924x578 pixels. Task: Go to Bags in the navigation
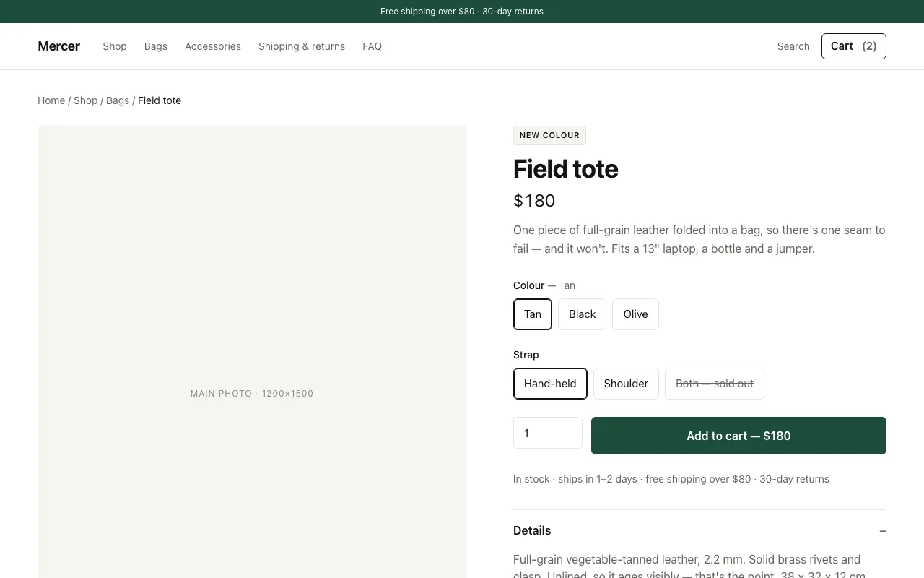pyautogui.click(x=156, y=46)
